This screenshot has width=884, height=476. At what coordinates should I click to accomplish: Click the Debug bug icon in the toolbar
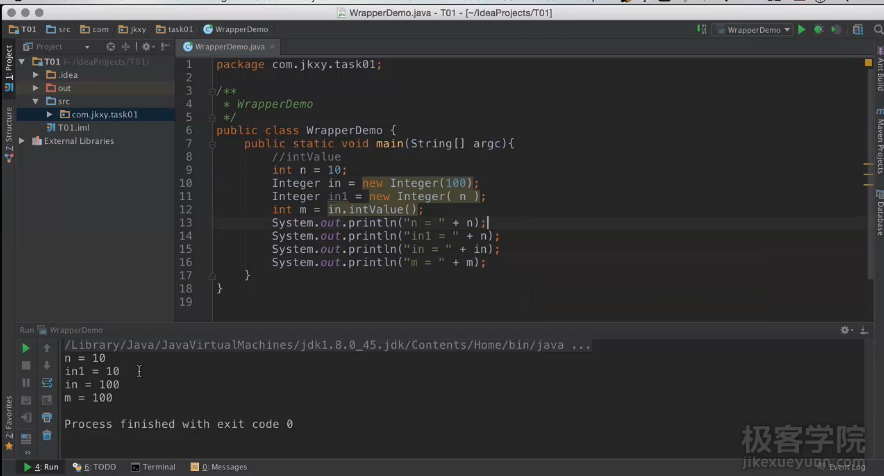pyautogui.click(x=818, y=30)
